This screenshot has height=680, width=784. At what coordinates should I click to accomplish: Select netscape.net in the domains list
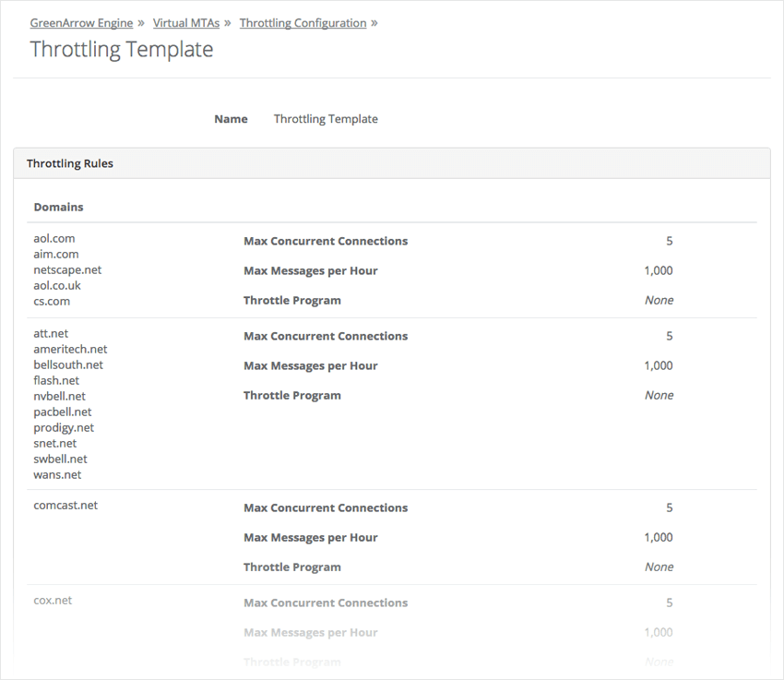(x=67, y=269)
